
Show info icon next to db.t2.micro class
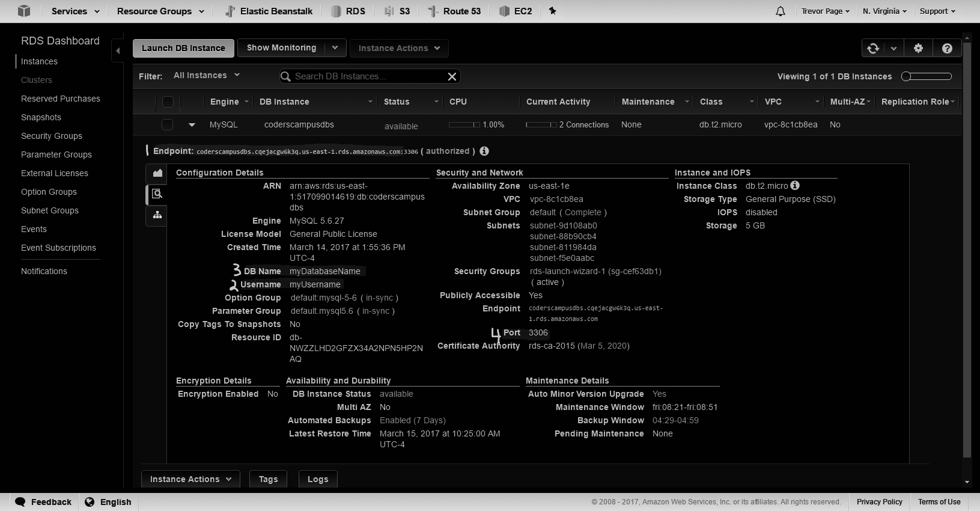[x=795, y=185]
